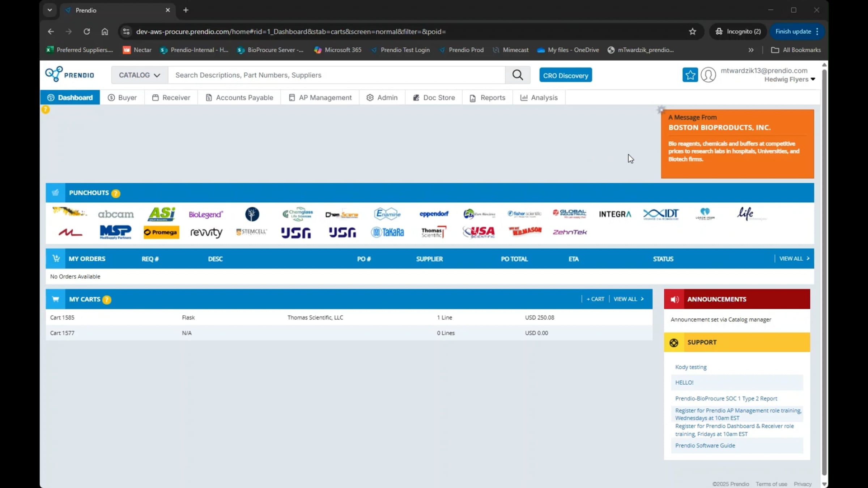Switch to the Receiver tab
The height and width of the screenshot is (488, 868).
[x=171, y=98]
